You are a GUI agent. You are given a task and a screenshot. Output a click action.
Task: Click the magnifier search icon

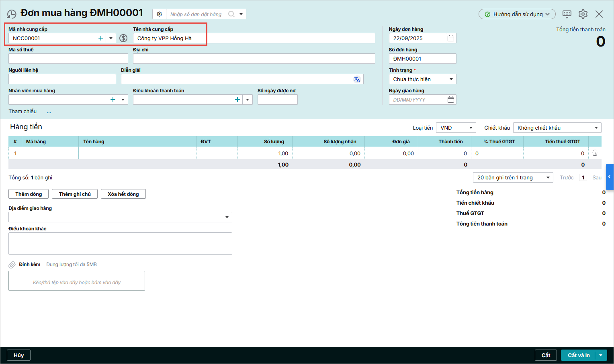[231, 14]
